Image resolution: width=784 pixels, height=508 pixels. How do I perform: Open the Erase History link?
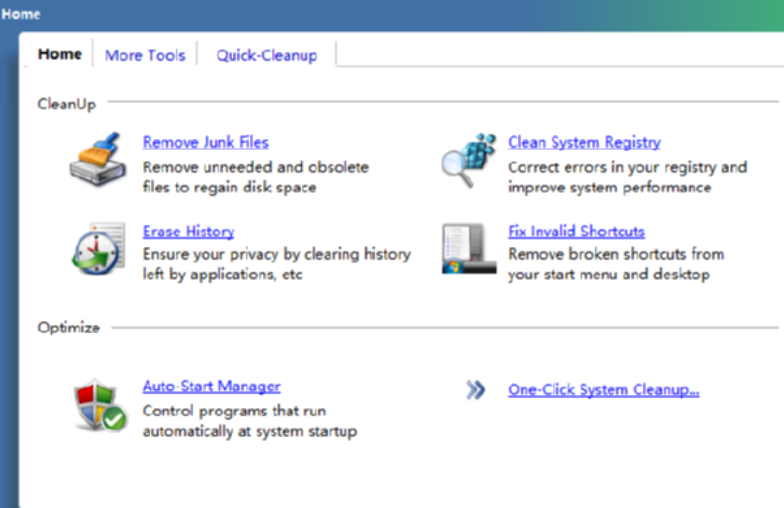click(188, 232)
